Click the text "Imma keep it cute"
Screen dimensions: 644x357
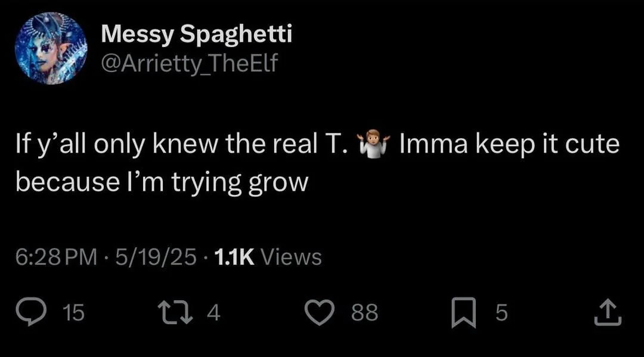pyautogui.click(x=509, y=145)
